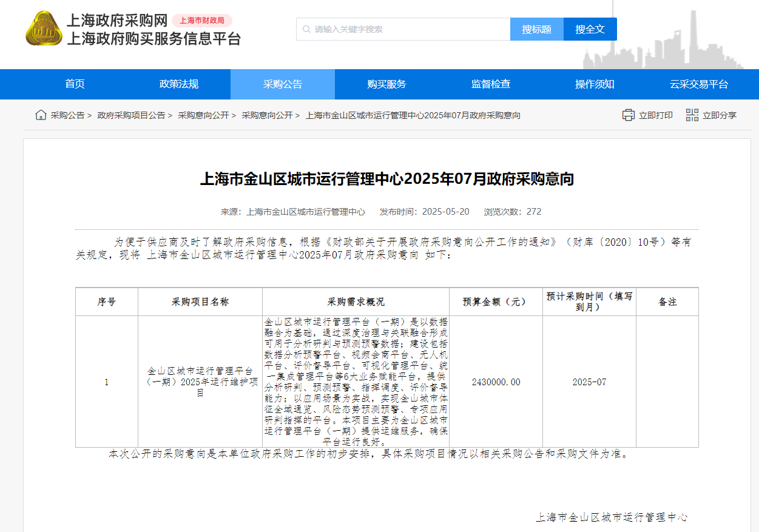Open the 操作须知 navigation tab
Viewport: 759px width, 532px height.
tap(595, 84)
